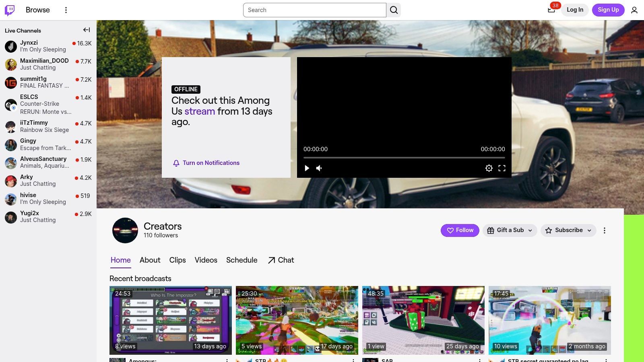Play the offline video

[x=307, y=168]
